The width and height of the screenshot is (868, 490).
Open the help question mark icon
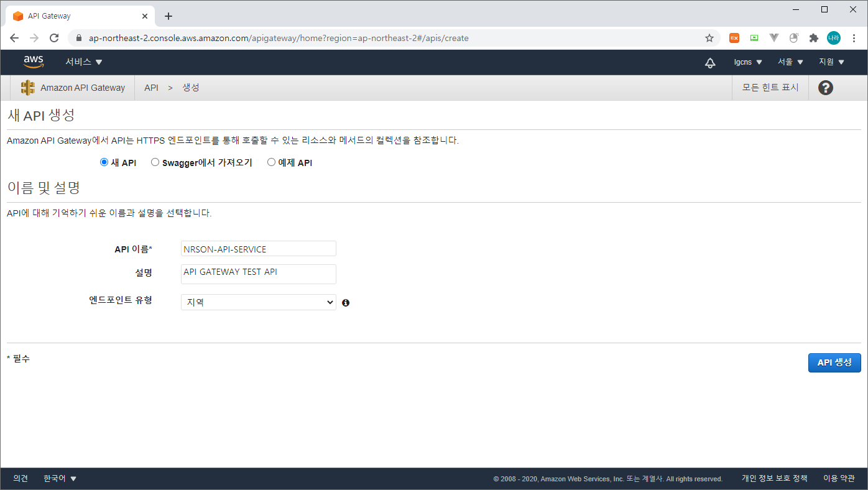click(x=825, y=88)
